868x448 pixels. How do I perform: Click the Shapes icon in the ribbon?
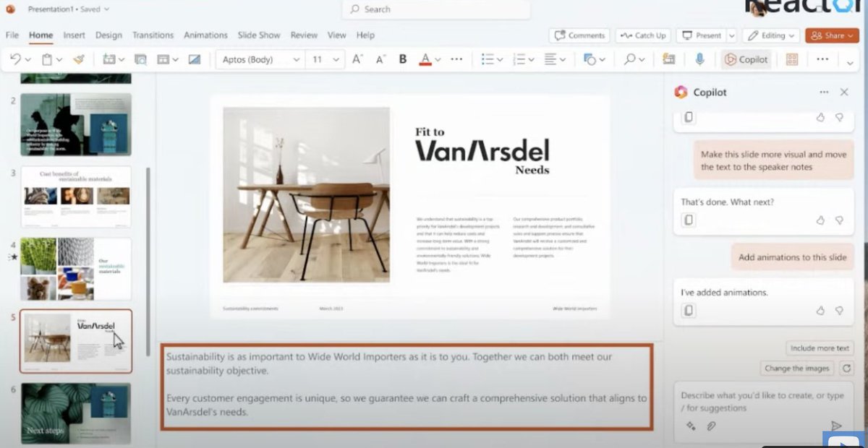[590, 59]
